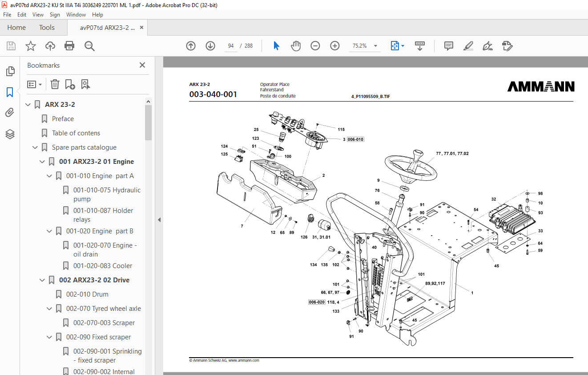This screenshot has height=375, width=588.
Task: Click the Save file icon
Action: 11,46
